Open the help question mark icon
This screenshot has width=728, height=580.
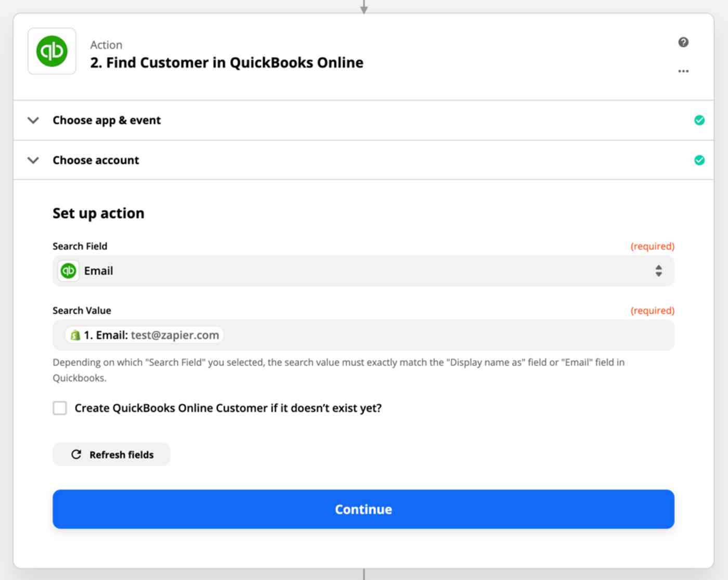[683, 42]
